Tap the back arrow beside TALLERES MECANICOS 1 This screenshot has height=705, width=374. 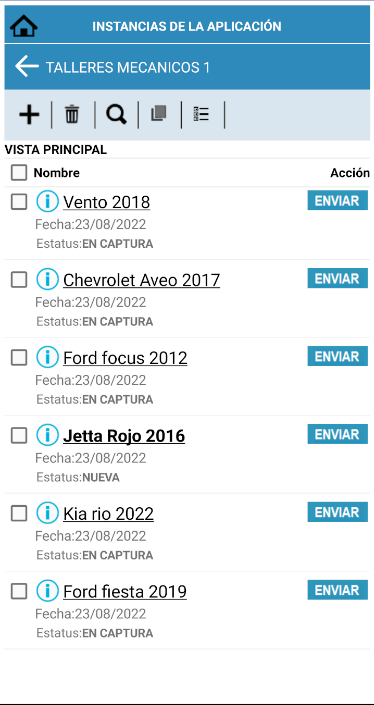[x=27, y=67]
